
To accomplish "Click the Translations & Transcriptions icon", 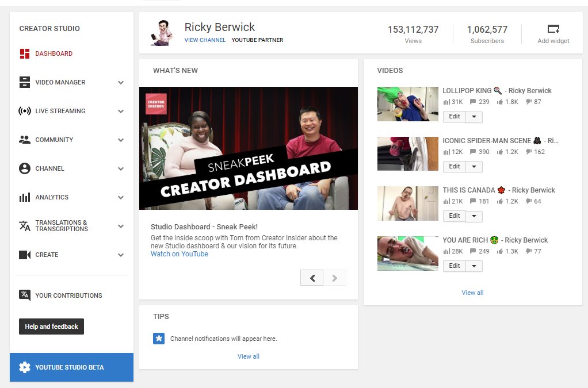I will [x=25, y=226].
